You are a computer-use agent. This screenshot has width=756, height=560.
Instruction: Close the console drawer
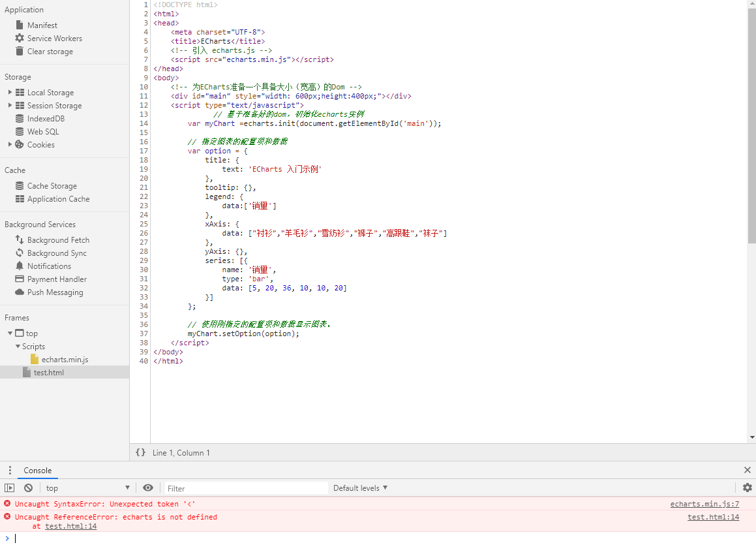pos(748,470)
